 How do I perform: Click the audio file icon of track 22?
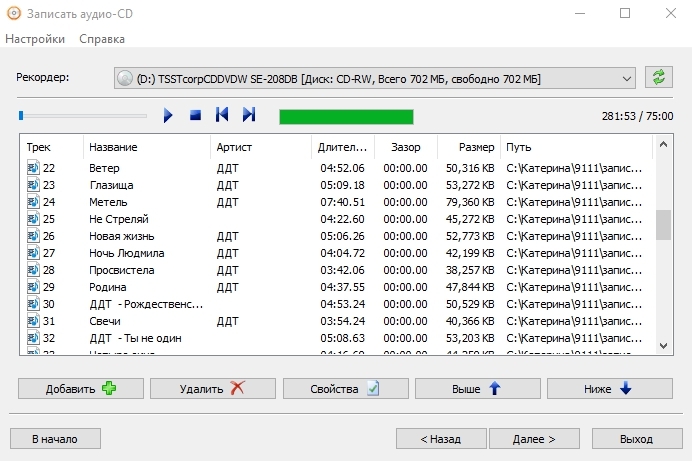[x=33, y=168]
